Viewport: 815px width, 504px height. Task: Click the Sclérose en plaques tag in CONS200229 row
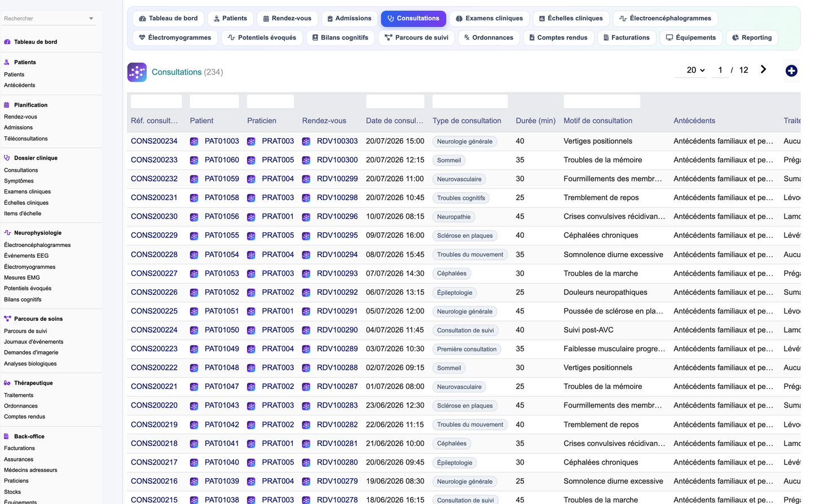[x=465, y=236]
